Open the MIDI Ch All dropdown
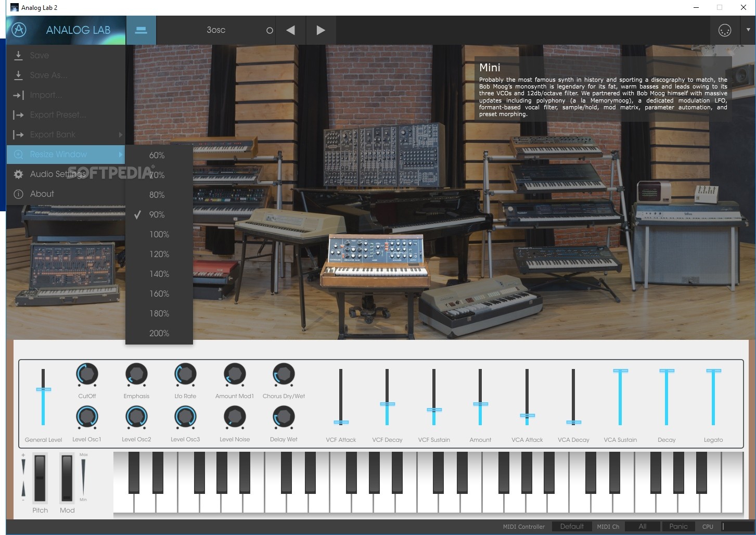Viewport: 756px width, 535px height. 643,526
